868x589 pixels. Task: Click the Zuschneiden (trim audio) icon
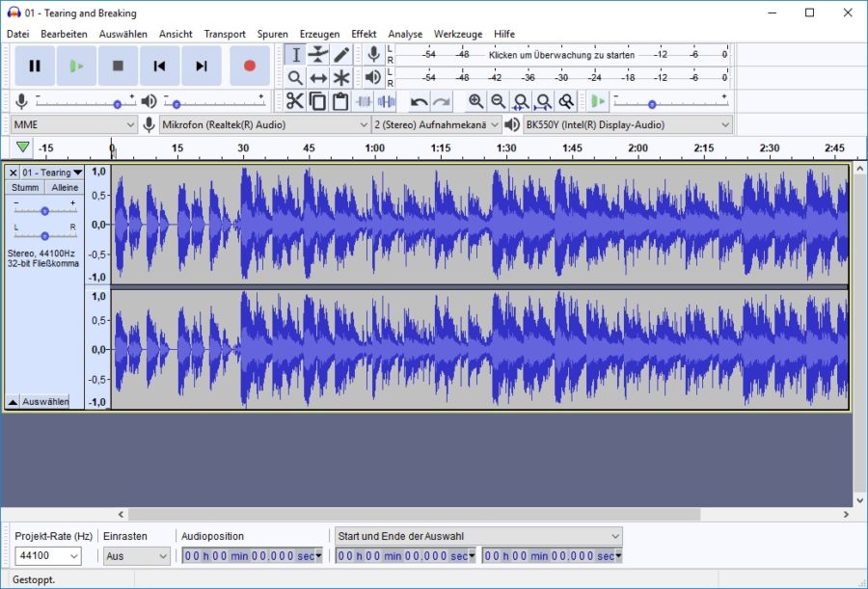coord(363,100)
